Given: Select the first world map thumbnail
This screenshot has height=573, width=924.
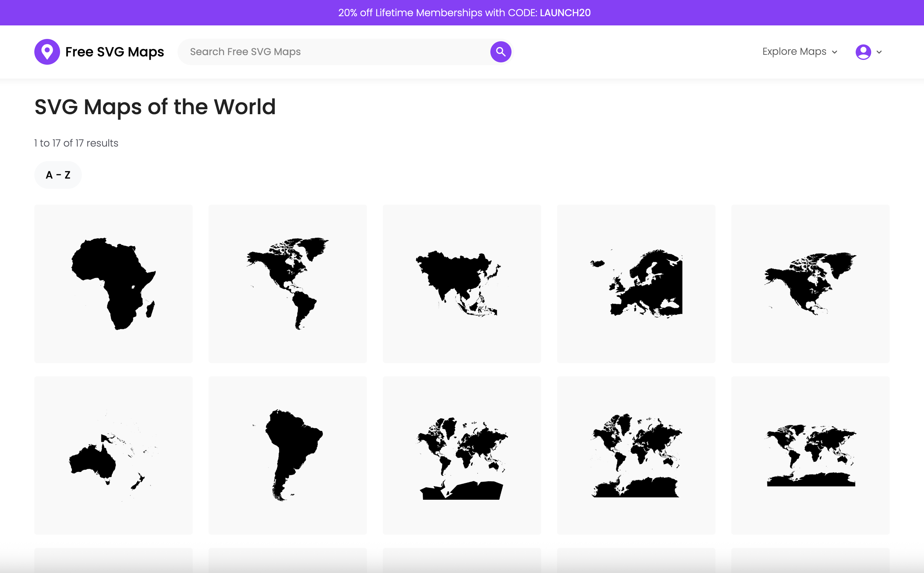Looking at the screenshot, I should [x=462, y=455].
